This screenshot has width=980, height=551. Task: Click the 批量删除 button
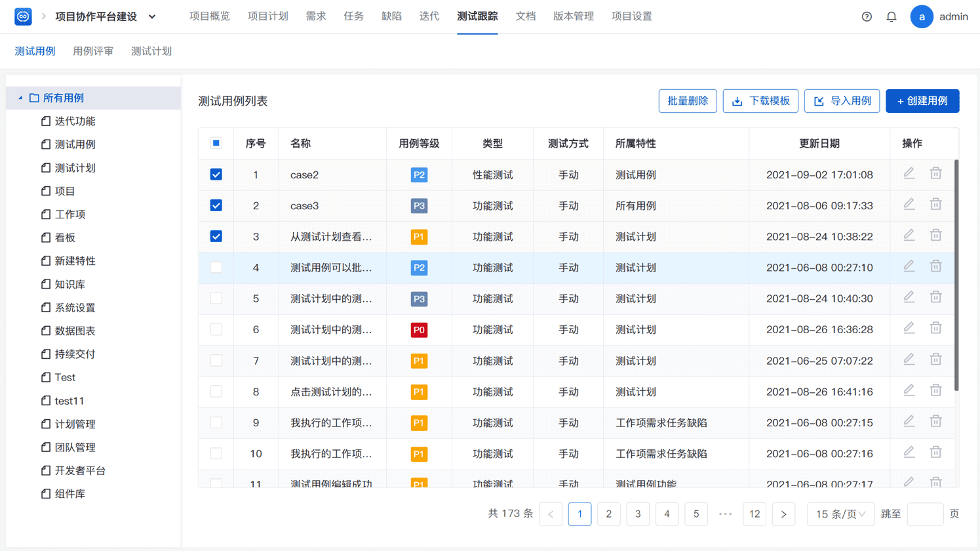click(688, 101)
